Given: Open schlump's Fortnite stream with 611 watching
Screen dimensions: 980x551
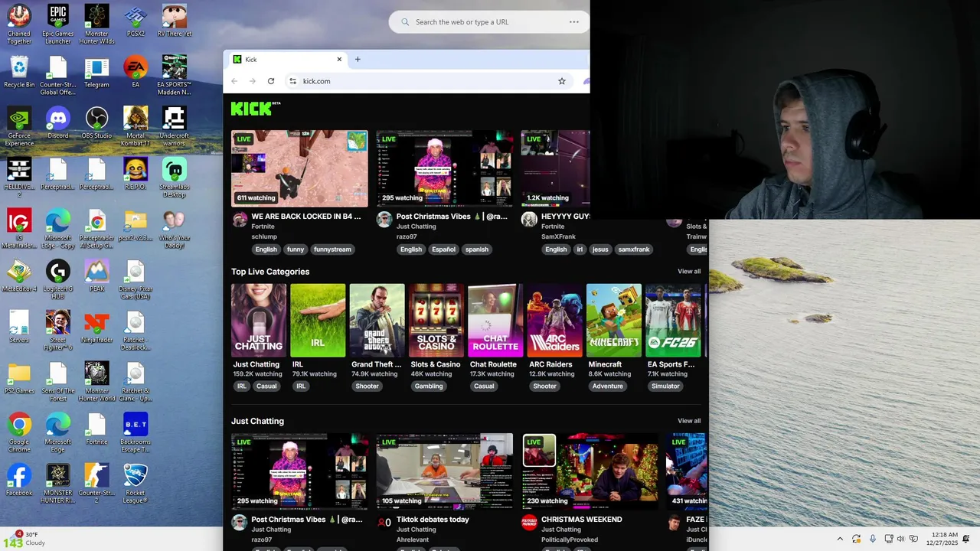Looking at the screenshot, I should coord(299,168).
